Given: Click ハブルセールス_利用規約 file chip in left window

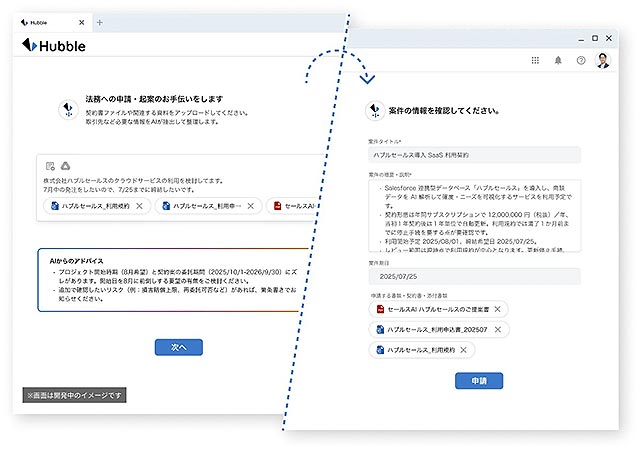Looking at the screenshot, I should (97, 206).
